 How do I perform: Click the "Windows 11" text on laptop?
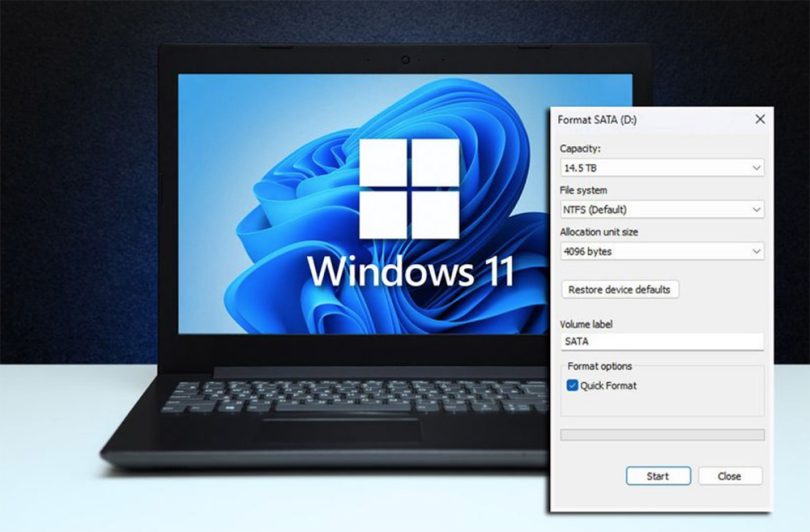tap(411, 271)
